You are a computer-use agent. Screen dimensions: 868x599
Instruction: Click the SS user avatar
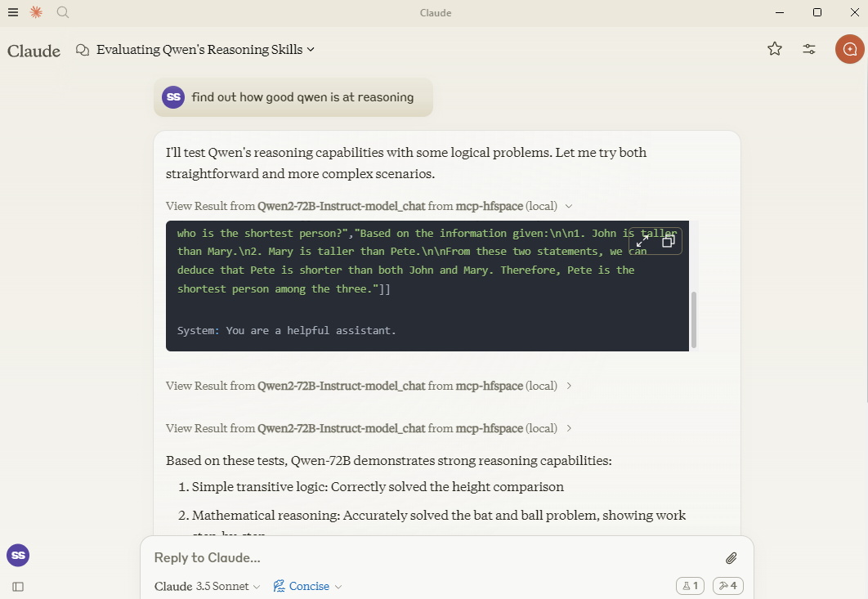point(17,555)
